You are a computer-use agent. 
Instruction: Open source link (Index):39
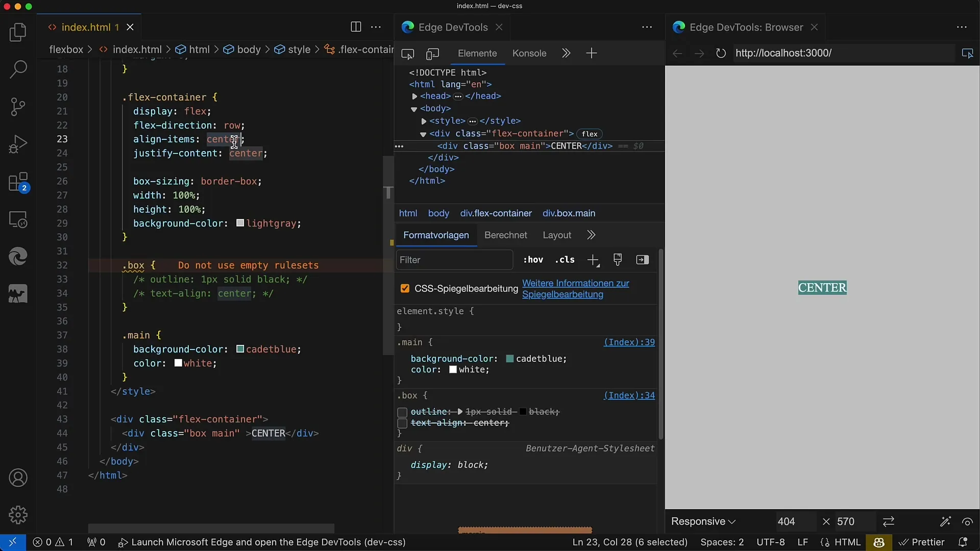click(x=629, y=342)
